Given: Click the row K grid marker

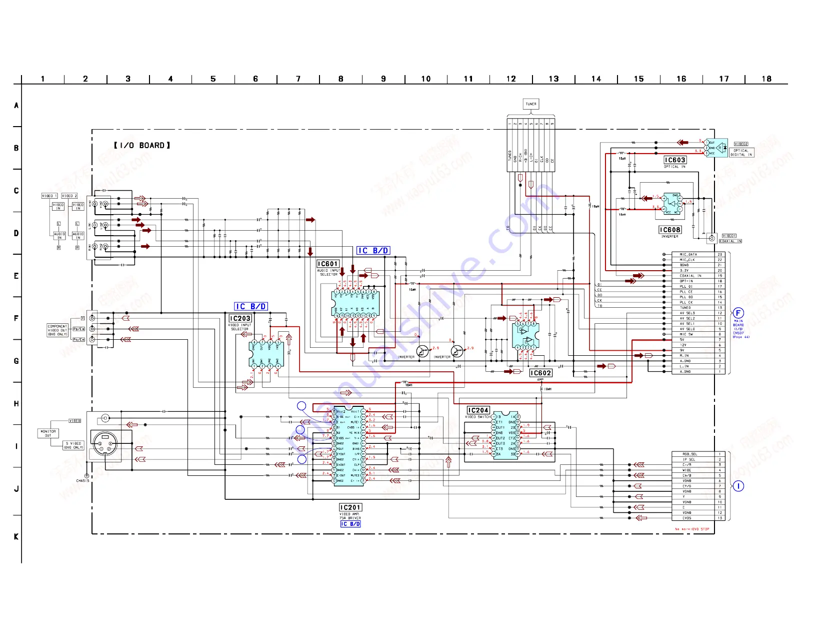Looking at the screenshot, I should point(16,537).
